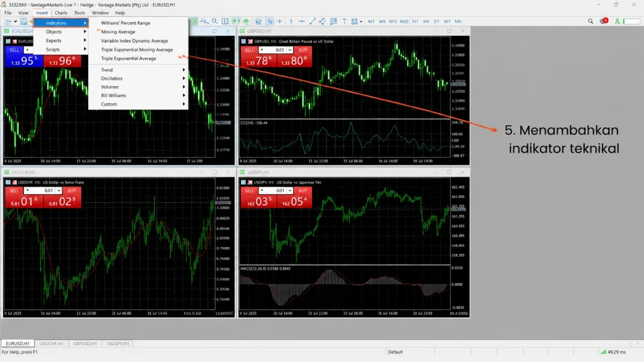Viewport: 644px width, 362px height.
Task: Expand the Trend indicators submenu
Action: pyautogui.click(x=138, y=70)
